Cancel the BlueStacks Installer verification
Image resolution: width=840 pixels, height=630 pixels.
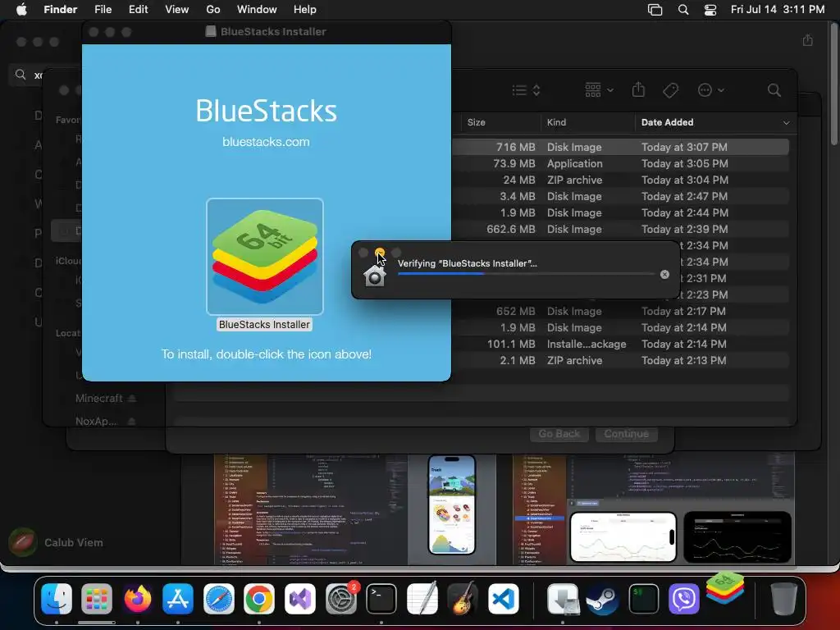(x=664, y=274)
